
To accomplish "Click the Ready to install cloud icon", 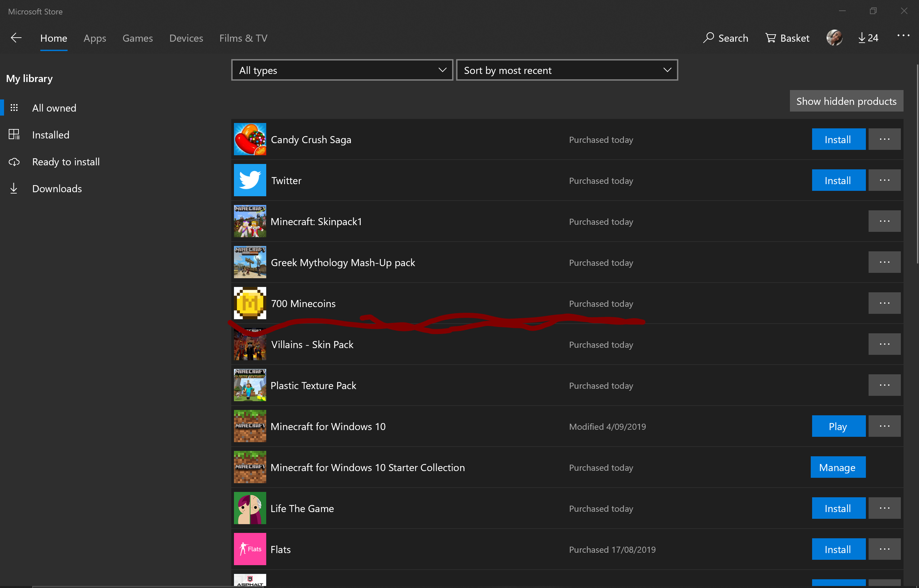I will click(x=14, y=162).
